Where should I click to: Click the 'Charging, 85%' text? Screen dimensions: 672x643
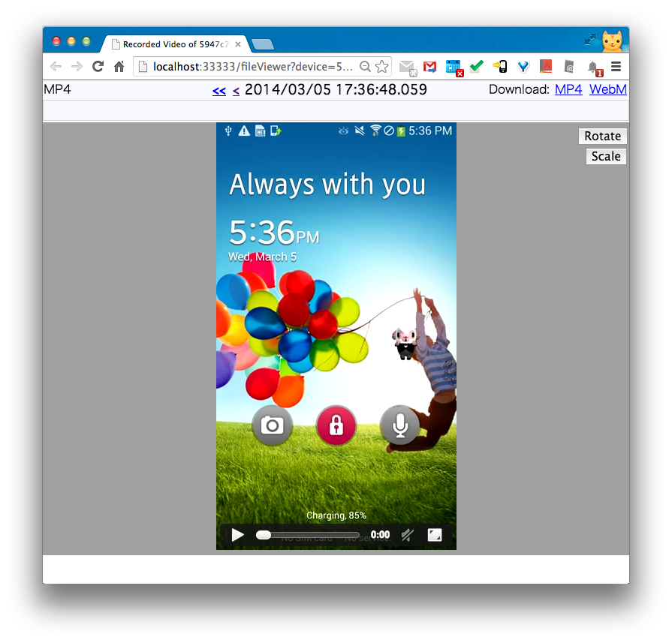336,515
